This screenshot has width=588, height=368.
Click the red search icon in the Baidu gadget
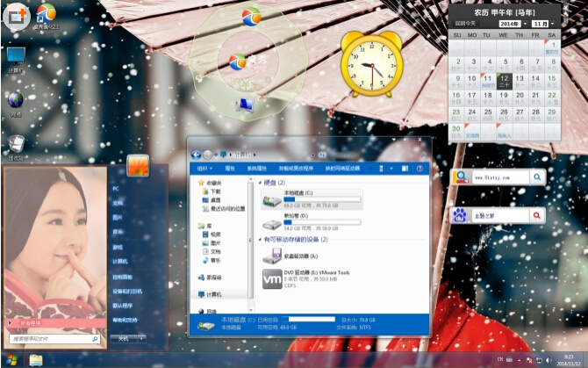tap(536, 215)
